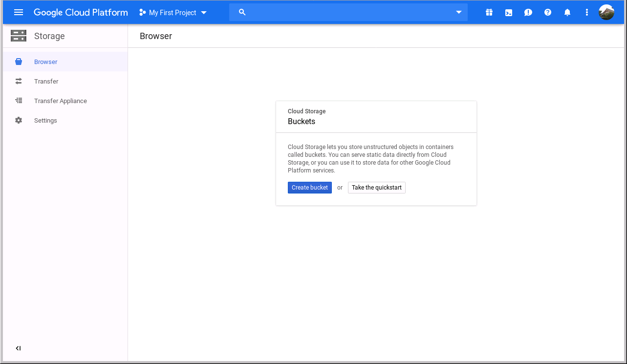627x364 pixels.
Task: Click the Settings gear icon
Action: [19, 120]
